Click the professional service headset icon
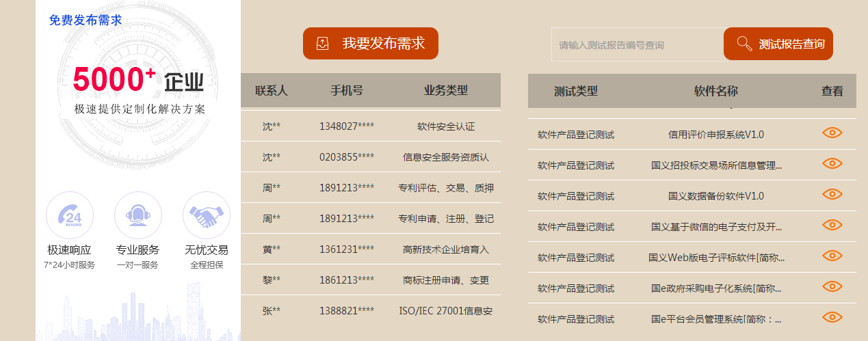This screenshot has width=868, height=341. click(137, 215)
